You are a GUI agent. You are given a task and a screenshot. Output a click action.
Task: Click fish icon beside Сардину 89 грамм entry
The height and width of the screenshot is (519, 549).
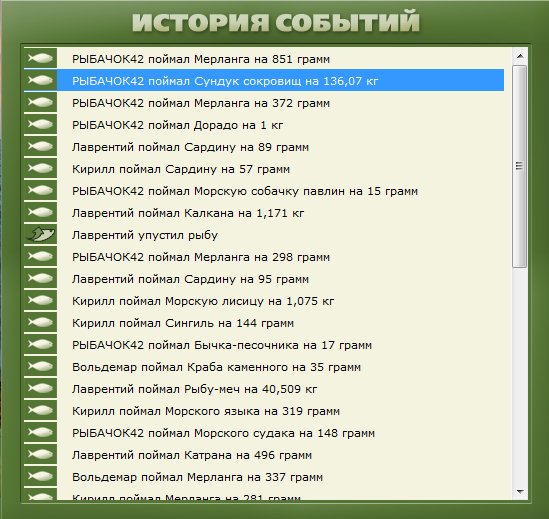click(x=40, y=146)
